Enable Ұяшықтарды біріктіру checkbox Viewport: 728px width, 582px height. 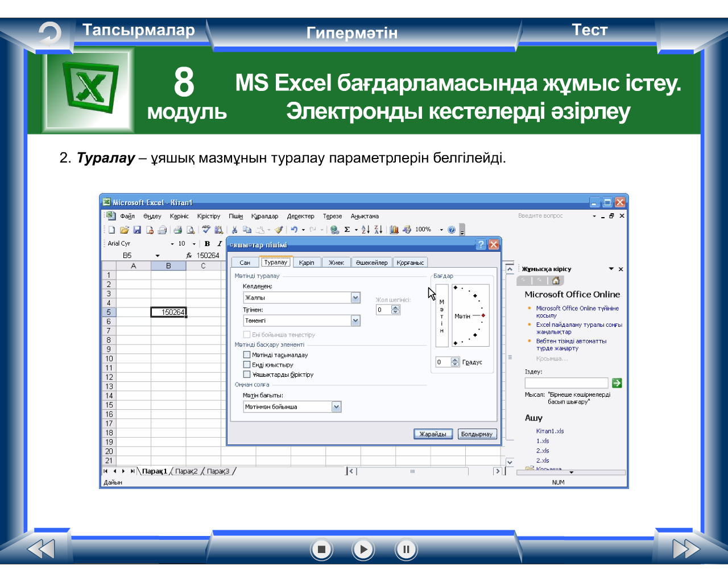247,374
